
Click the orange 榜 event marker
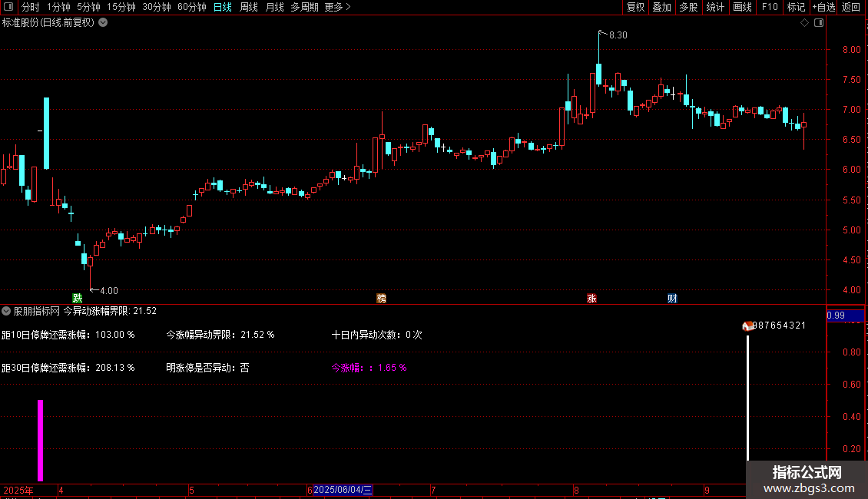pyautogui.click(x=382, y=298)
